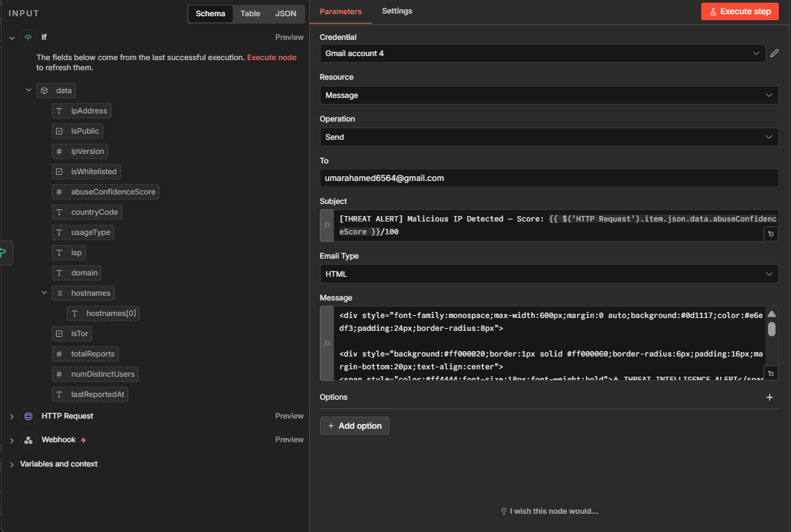
Task: Expand the HTTP Request input section
Action: point(11,417)
